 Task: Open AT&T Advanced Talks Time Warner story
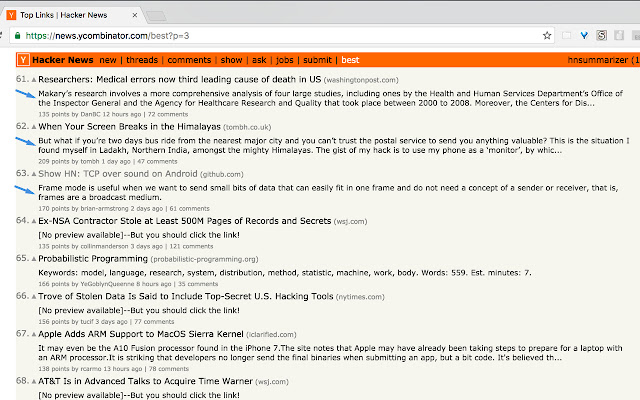[145, 381]
